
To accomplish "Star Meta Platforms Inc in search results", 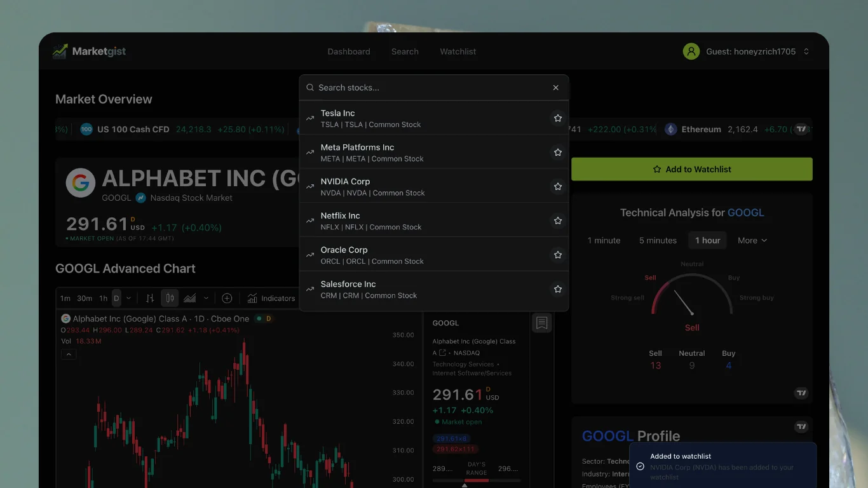I will (x=558, y=152).
